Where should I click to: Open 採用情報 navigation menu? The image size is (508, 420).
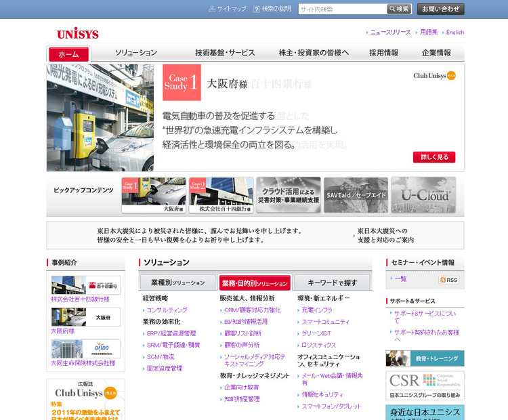tap(383, 53)
